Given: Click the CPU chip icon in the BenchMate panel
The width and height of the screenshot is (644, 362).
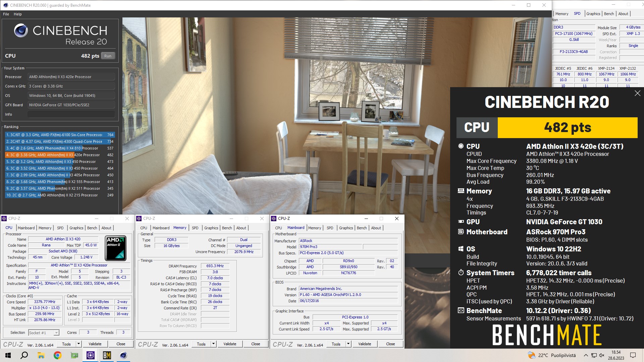Looking at the screenshot, I should [x=461, y=146].
